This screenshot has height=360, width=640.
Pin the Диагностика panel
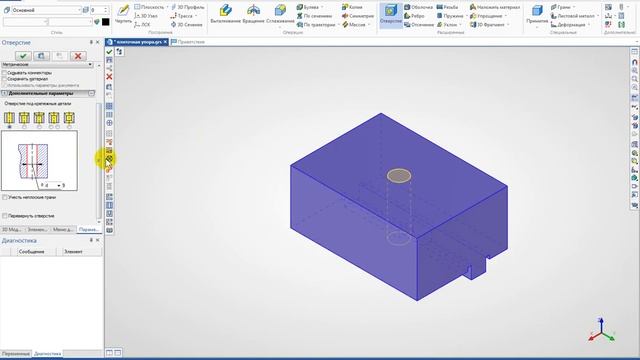(91, 240)
